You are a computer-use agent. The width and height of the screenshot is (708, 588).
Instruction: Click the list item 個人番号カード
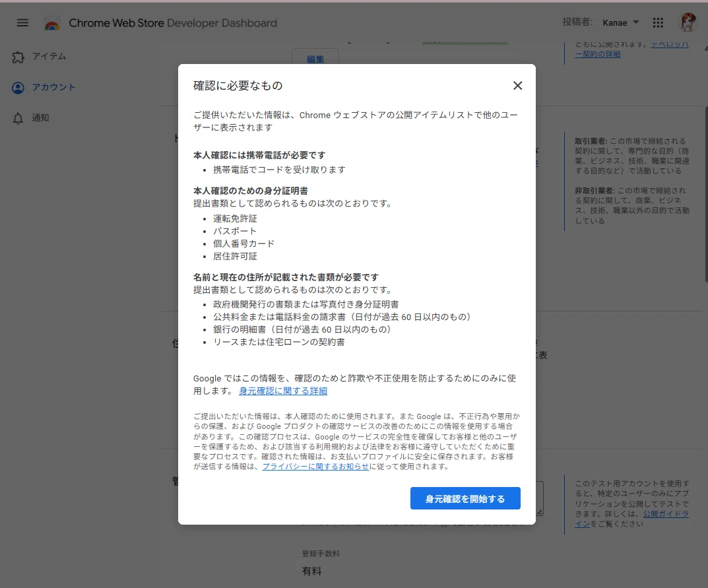pyautogui.click(x=244, y=244)
